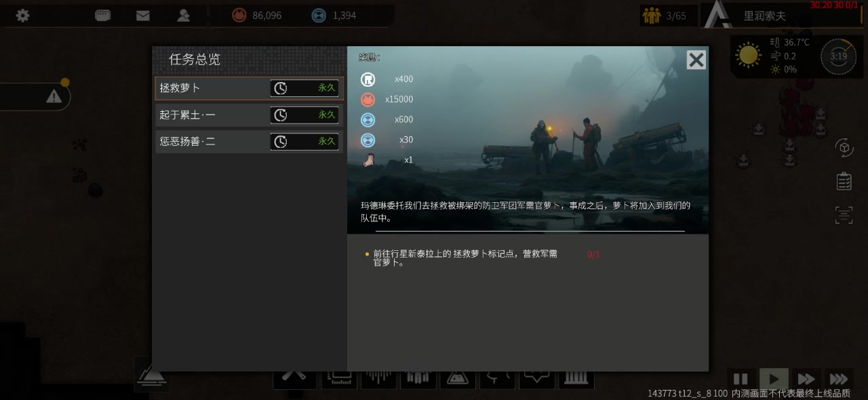This screenshot has width=868, height=400.
Task: Click the thermometer temperature icon
Action: (x=775, y=42)
